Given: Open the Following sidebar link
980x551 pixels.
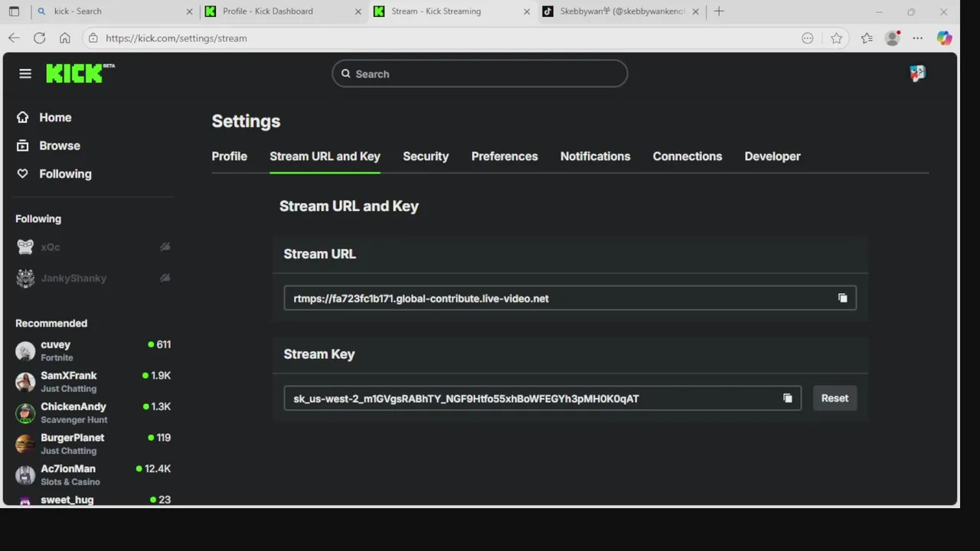Looking at the screenshot, I should [x=65, y=174].
